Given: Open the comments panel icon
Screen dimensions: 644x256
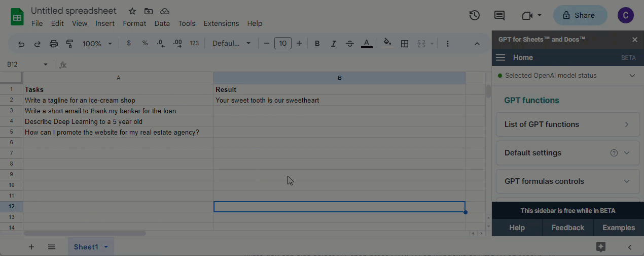Looking at the screenshot, I should click(x=499, y=15).
